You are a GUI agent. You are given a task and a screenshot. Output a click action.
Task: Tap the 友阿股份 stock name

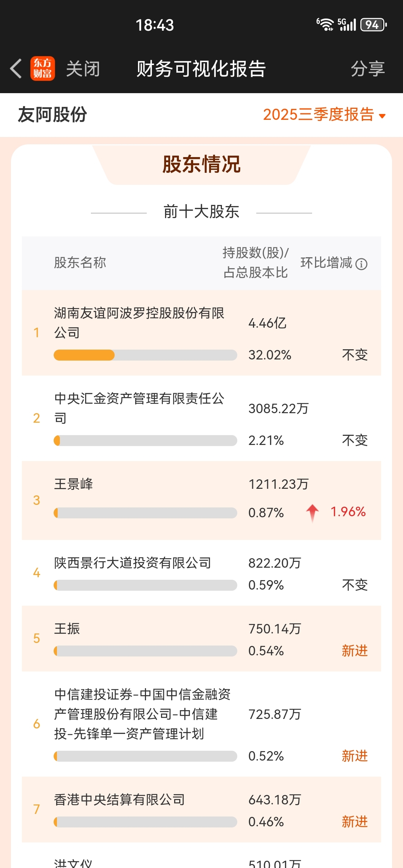[53, 115]
